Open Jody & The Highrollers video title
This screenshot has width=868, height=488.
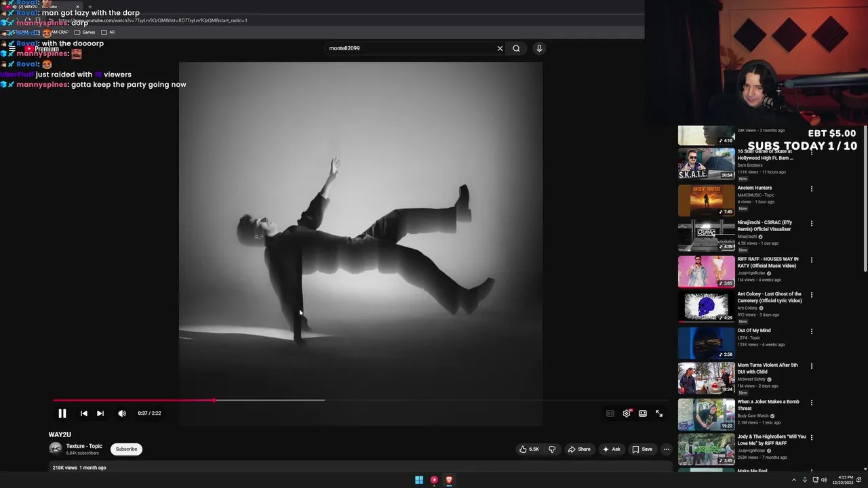[772, 440]
